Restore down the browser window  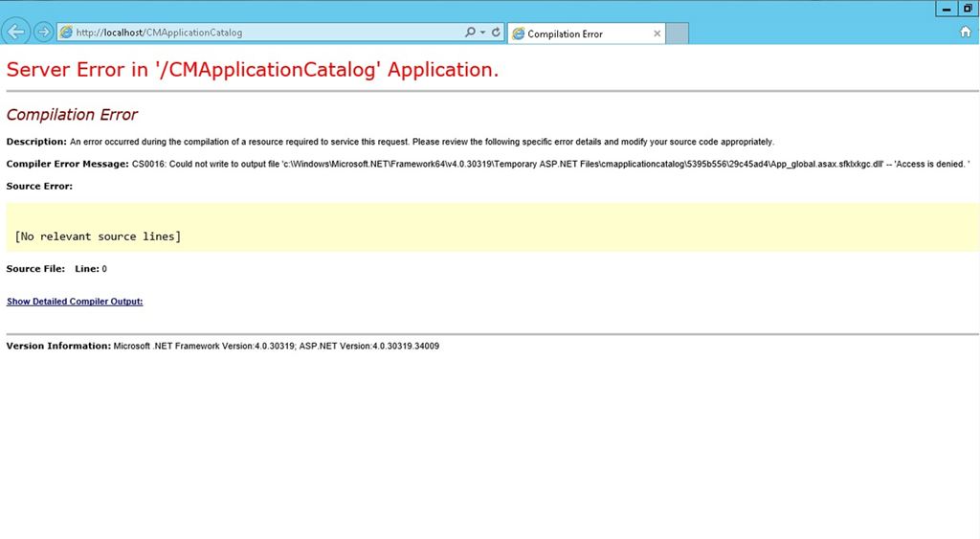[x=969, y=8]
